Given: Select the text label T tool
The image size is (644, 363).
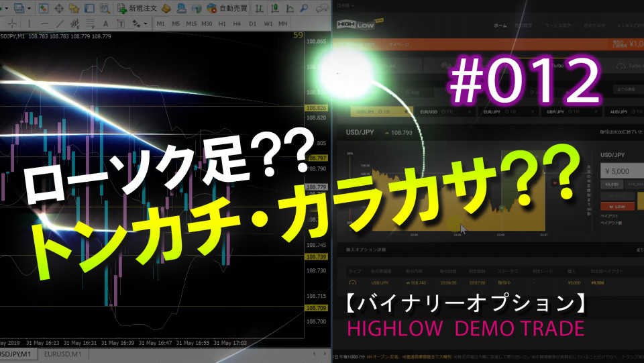Looking at the screenshot, I should coord(121,23).
